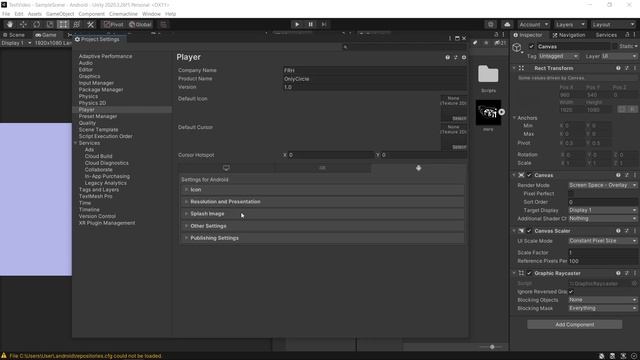
Task: Click the Pause button
Action: [310, 24]
